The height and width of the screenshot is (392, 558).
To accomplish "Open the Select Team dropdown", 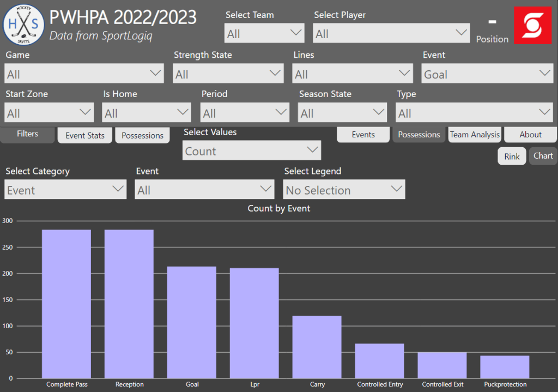I will point(264,34).
